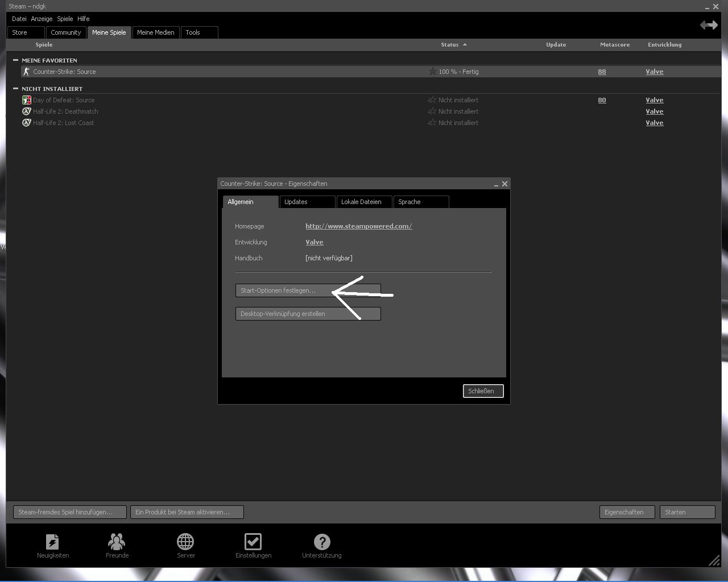Switch to the Lokale Dateien tab
728x582 pixels.
pos(362,202)
